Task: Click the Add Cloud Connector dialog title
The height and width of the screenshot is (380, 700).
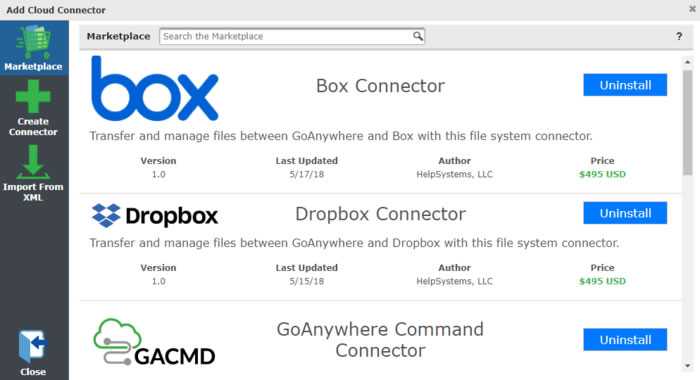Action: point(56,10)
